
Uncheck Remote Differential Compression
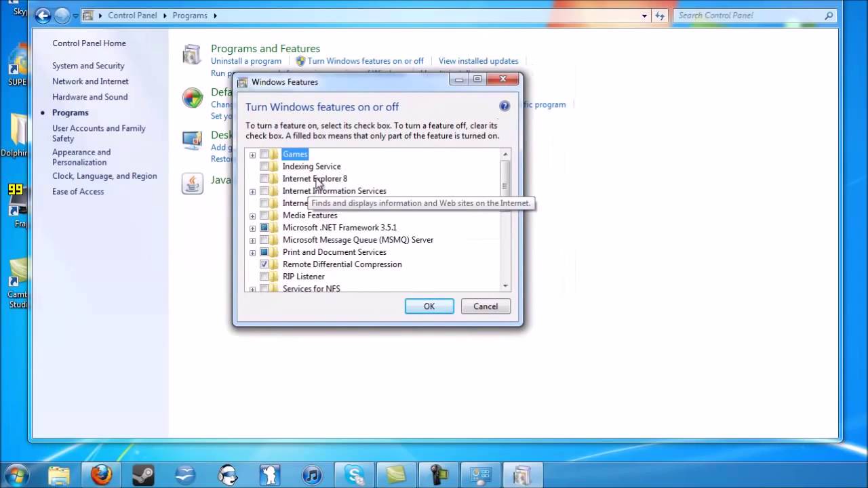point(264,264)
